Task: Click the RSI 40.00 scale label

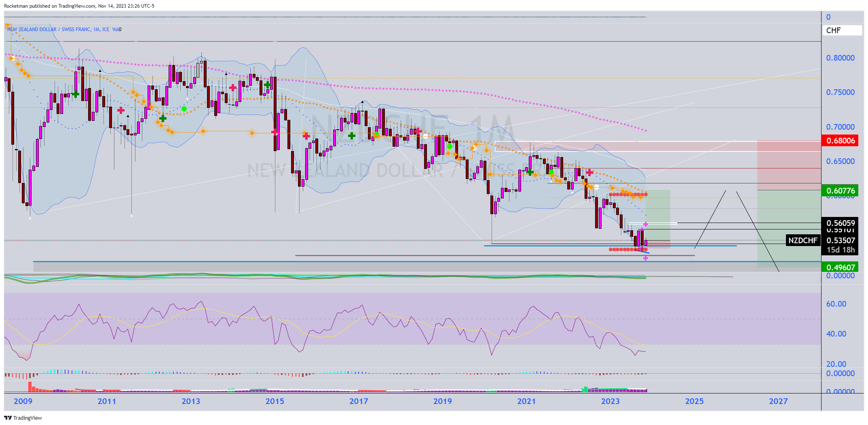Action: [836, 334]
